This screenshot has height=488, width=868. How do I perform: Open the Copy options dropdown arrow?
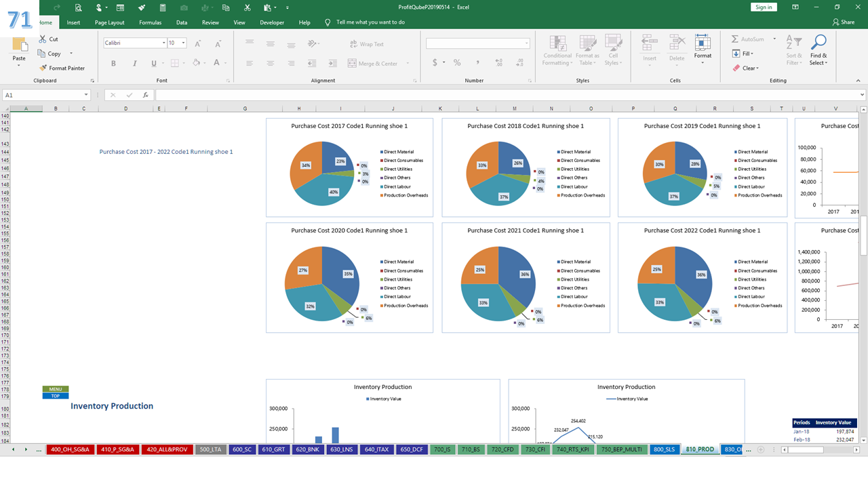71,54
